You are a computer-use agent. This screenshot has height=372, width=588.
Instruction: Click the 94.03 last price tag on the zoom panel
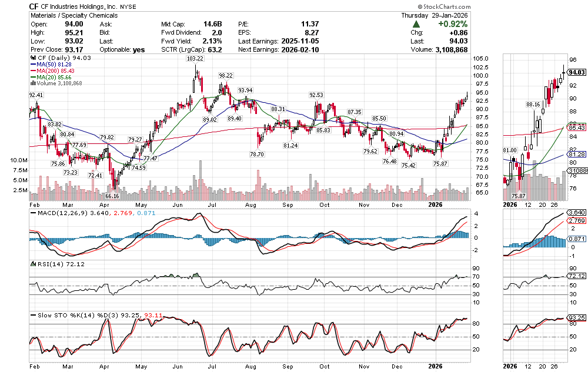[x=577, y=73]
